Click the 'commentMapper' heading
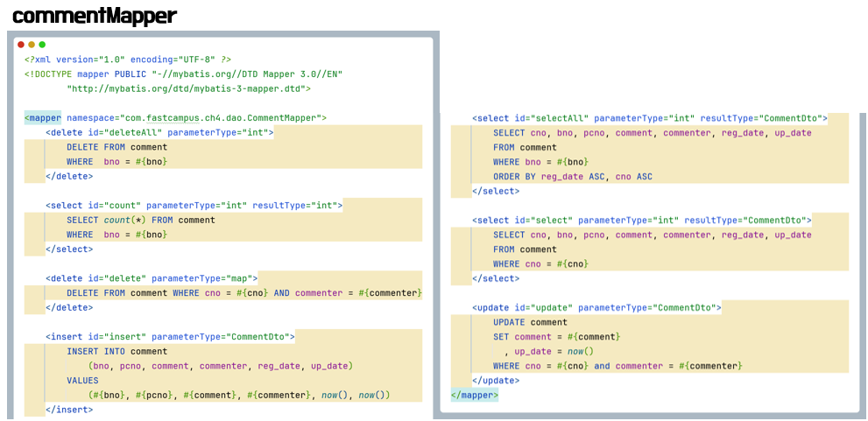This screenshot has width=868, height=421. click(95, 16)
